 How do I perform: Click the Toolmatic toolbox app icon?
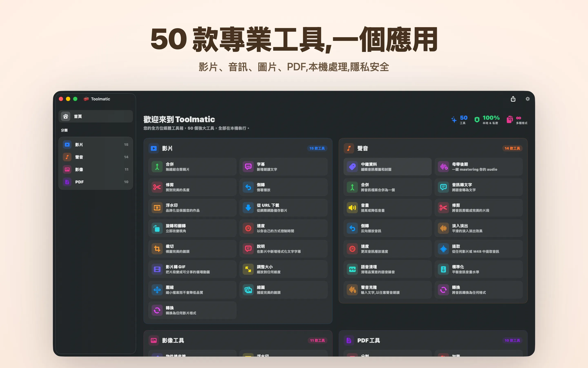click(x=86, y=99)
